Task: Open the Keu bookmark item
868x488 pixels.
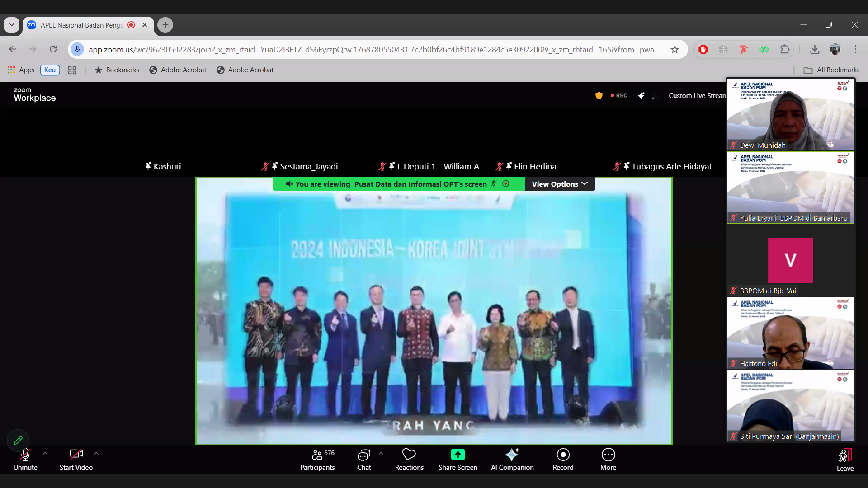Action: 50,70
